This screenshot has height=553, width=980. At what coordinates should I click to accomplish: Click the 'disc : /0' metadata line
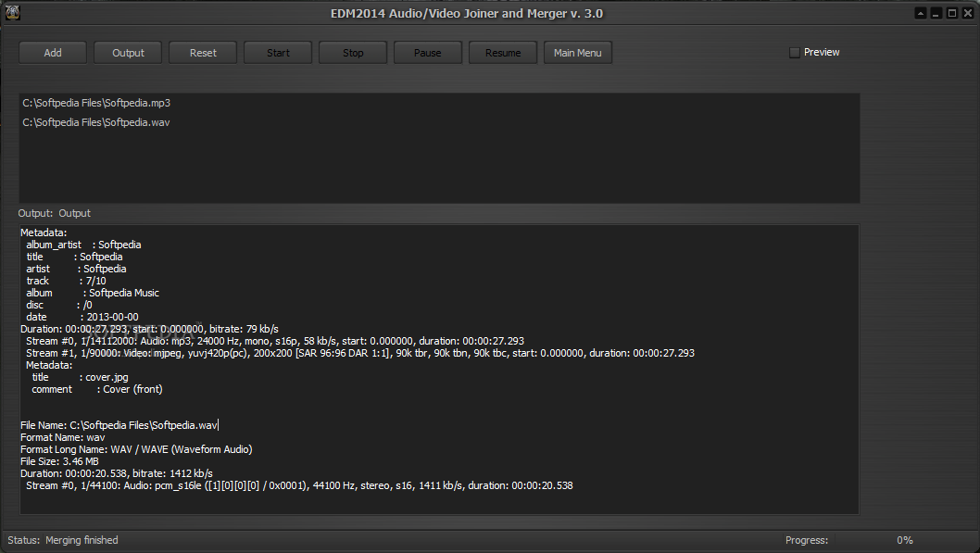[x=59, y=305]
